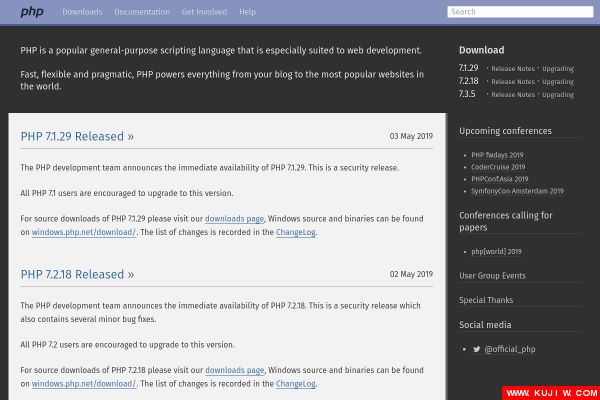Open php[world] 2019 call for papers
600x400 pixels.
coord(496,251)
